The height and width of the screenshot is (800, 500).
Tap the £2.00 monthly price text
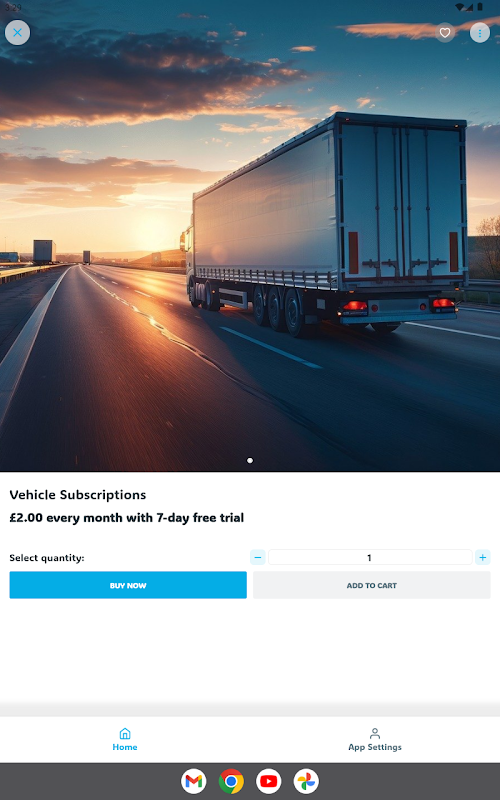click(127, 518)
